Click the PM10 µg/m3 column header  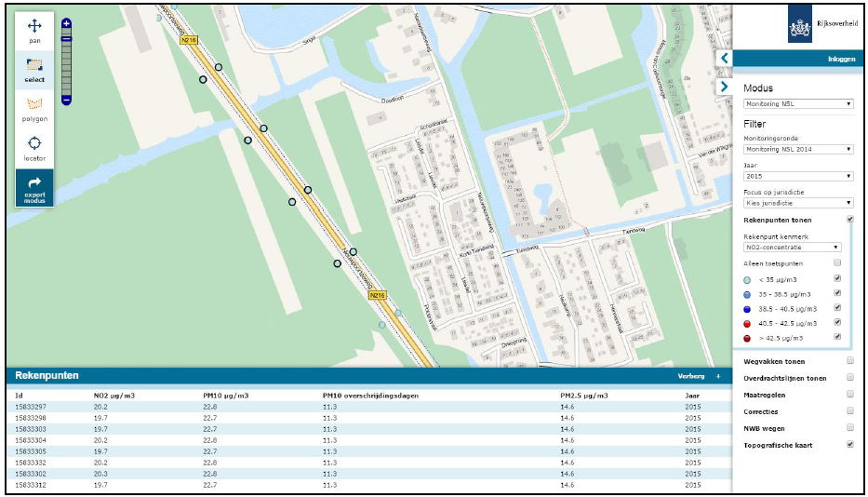225,396
